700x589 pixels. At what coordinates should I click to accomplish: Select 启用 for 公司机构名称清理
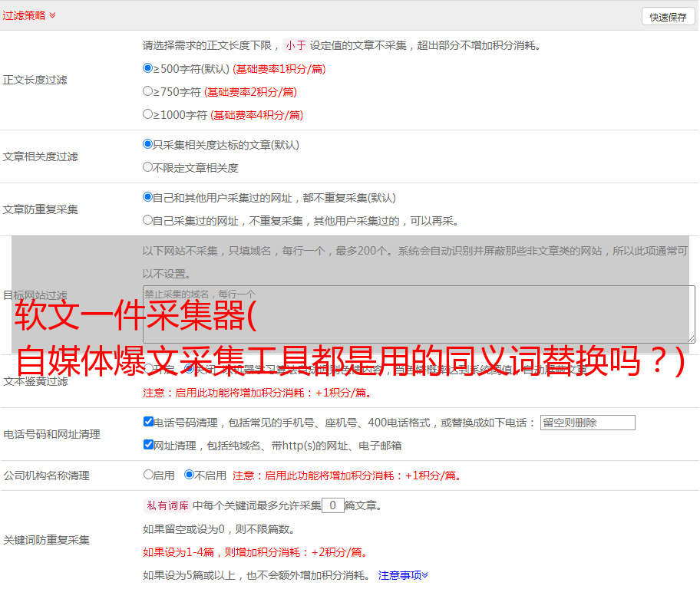[x=148, y=474]
